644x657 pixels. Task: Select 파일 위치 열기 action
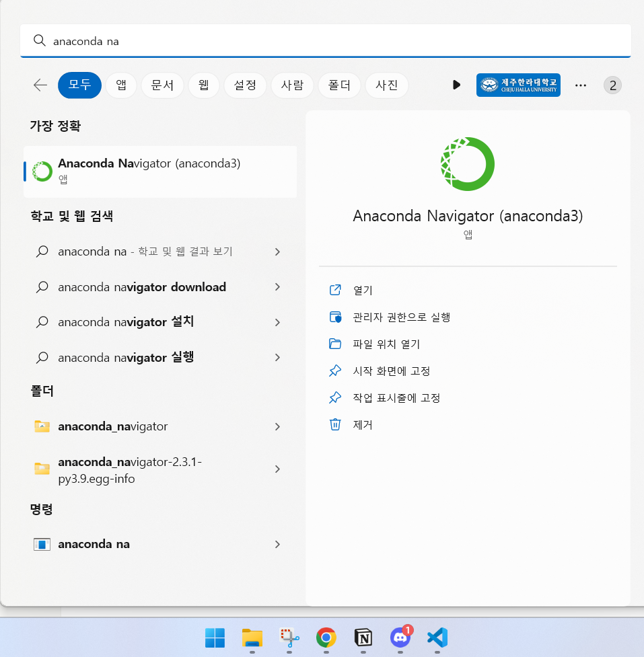(x=386, y=344)
